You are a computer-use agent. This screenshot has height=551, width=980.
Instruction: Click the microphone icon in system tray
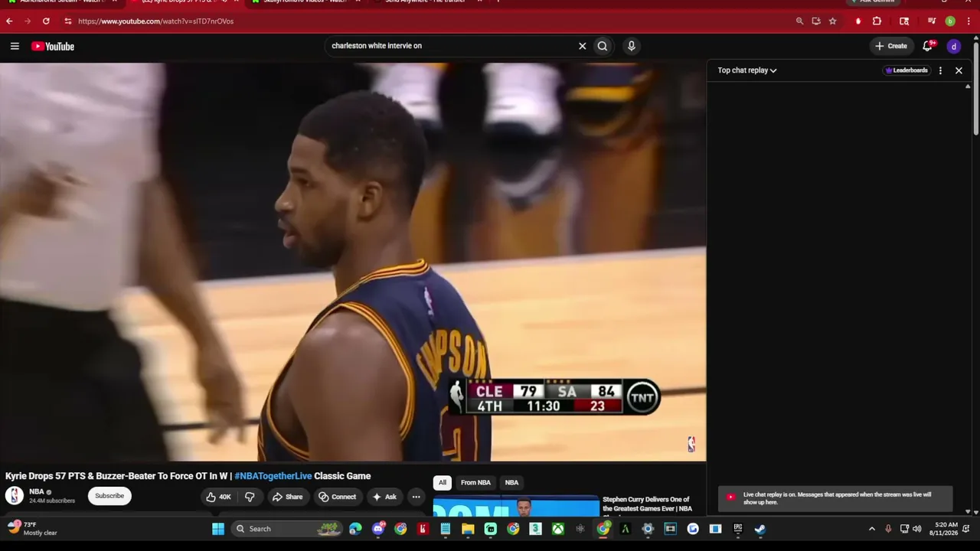[888, 529]
